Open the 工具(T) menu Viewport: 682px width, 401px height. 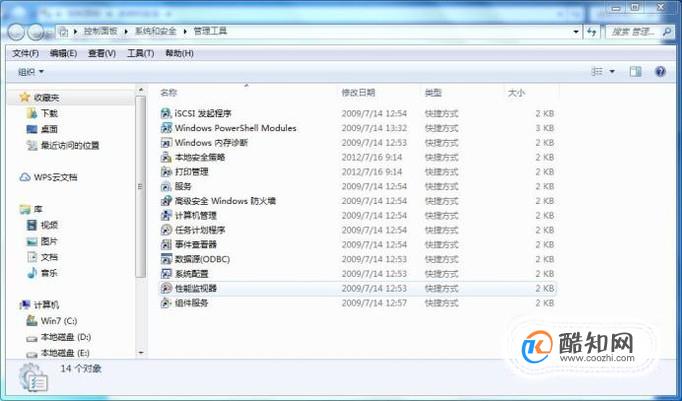coord(140,53)
